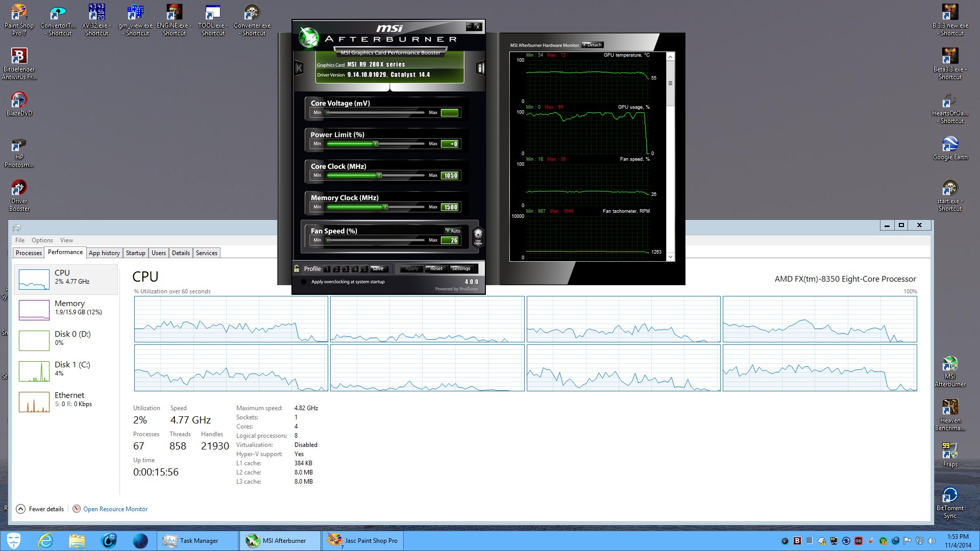Click the Bitdefender B tray icon
Screen dimensions: 980x551
(x=797, y=541)
